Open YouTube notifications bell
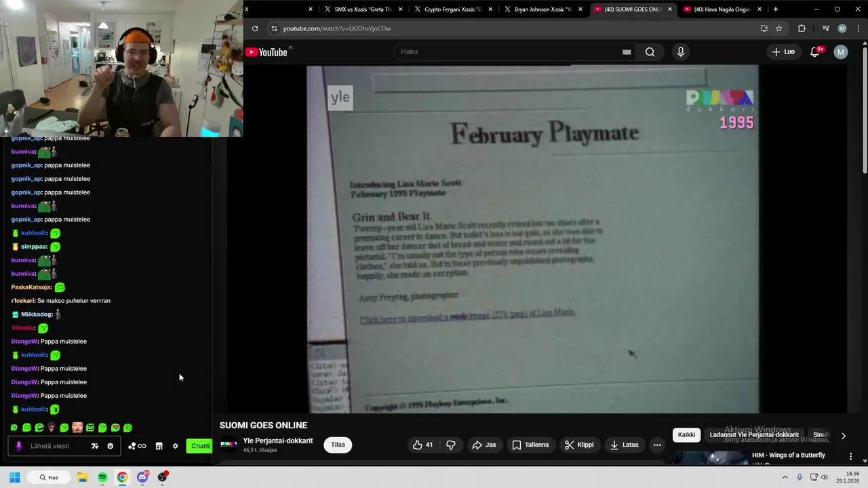This screenshot has height=488, width=868. pyautogui.click(x=815, y=52)
